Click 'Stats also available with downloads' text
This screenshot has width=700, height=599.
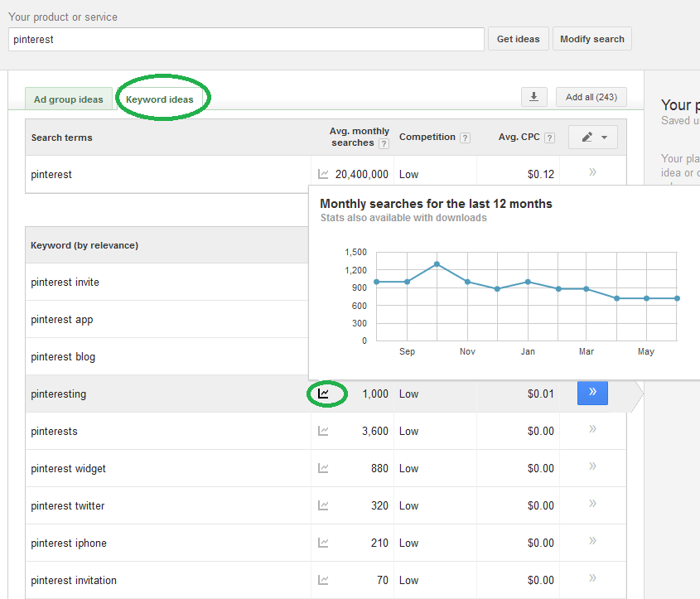pos(403,218)
